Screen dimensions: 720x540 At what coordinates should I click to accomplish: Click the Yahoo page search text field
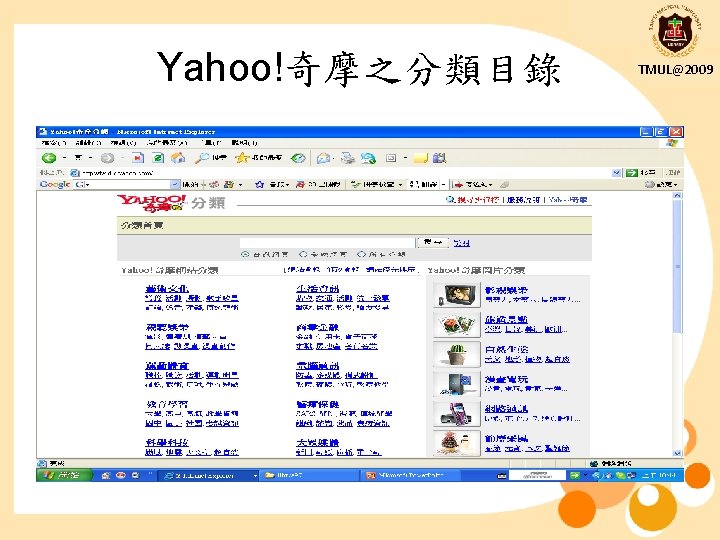click(327, 242)
